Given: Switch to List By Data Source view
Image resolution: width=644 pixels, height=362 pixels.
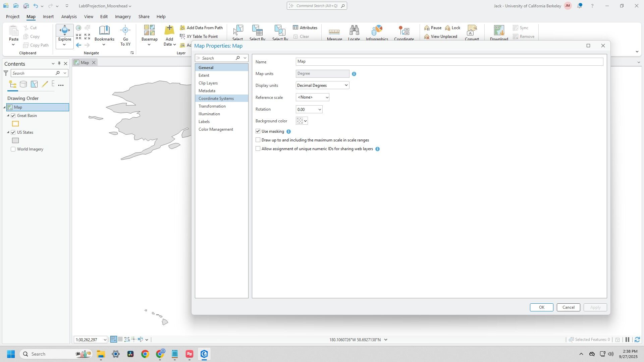Looking at the screenshot, I should coord(23,84).
